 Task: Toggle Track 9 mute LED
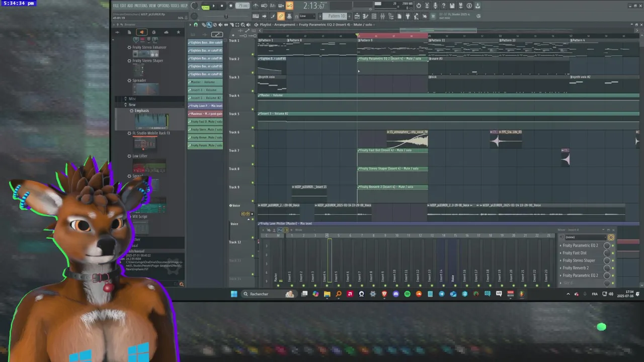tap(253, 200)
